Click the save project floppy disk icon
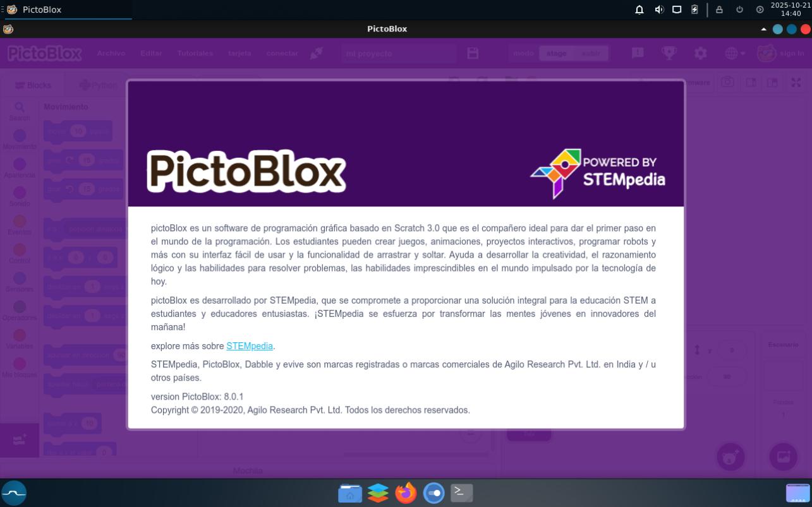Viewport: 812px width, 507px height. click(473, 54)
